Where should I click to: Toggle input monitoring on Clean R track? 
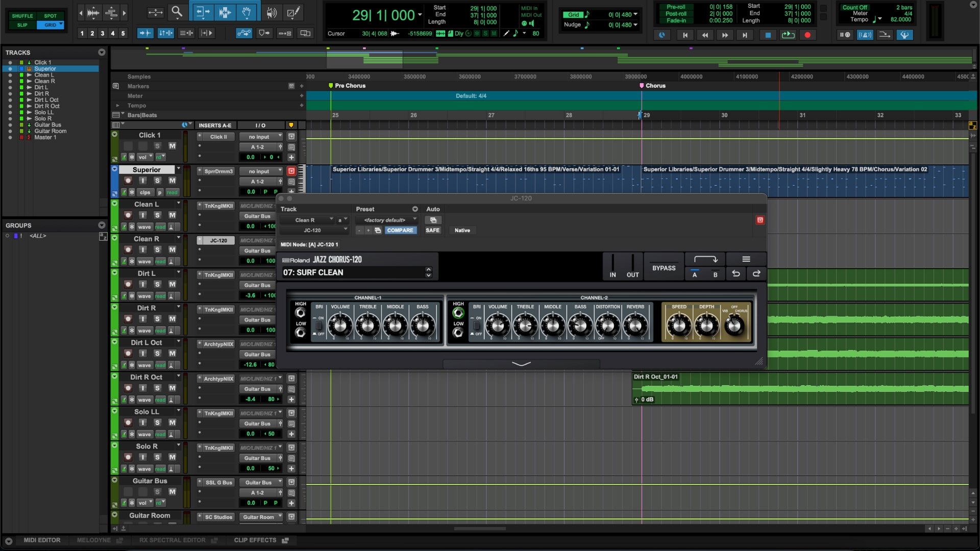tap(143, 249)
